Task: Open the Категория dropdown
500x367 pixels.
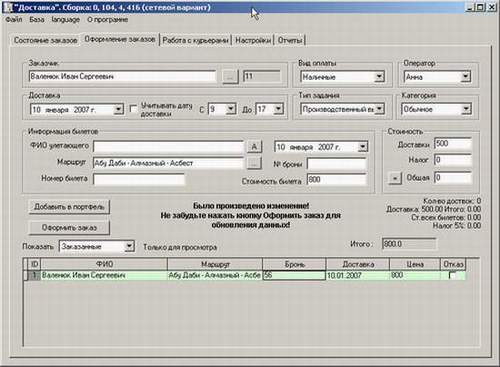Action: click(x=466, y=109)
